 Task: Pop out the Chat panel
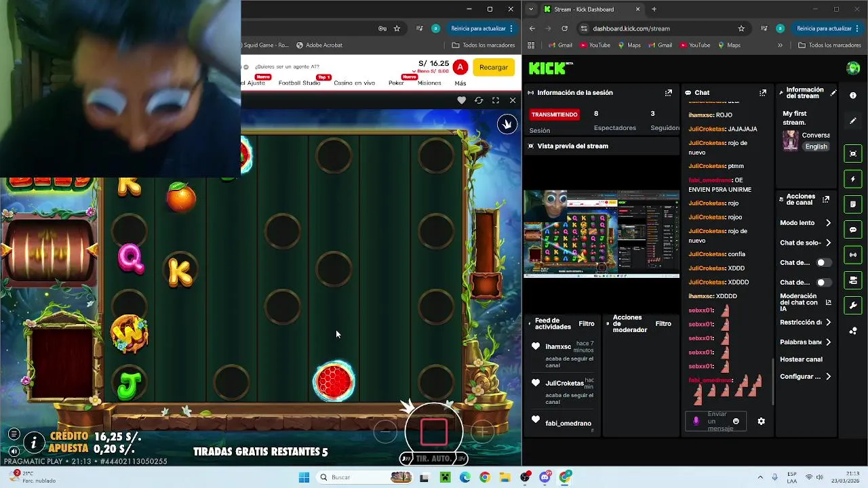(763, 93)
